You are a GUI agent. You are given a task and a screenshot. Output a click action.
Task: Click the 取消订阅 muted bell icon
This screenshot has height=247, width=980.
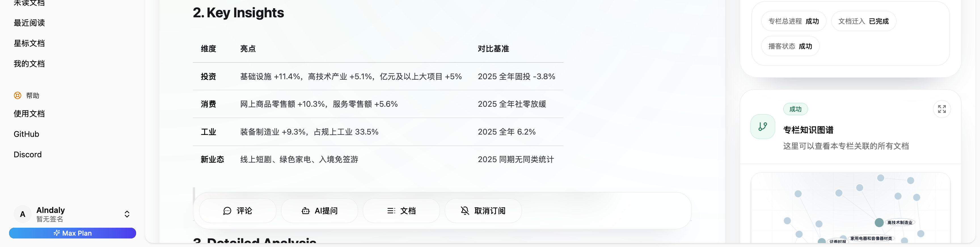pos(465,211)
